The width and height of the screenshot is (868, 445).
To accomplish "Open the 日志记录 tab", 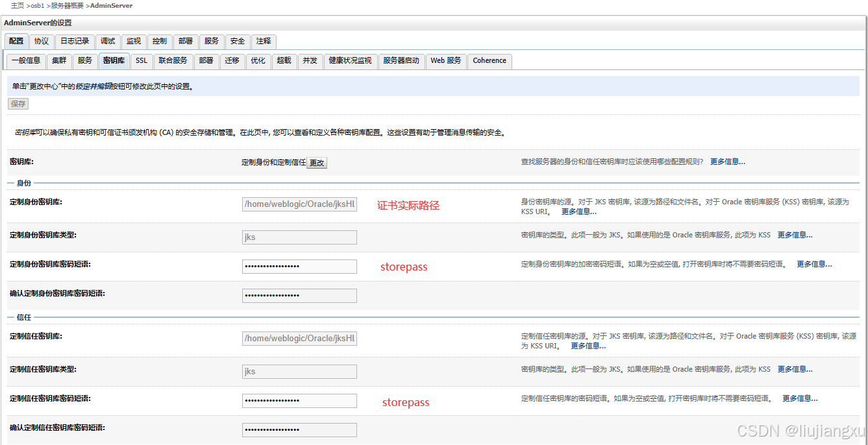I will click(x=75, y=41).
